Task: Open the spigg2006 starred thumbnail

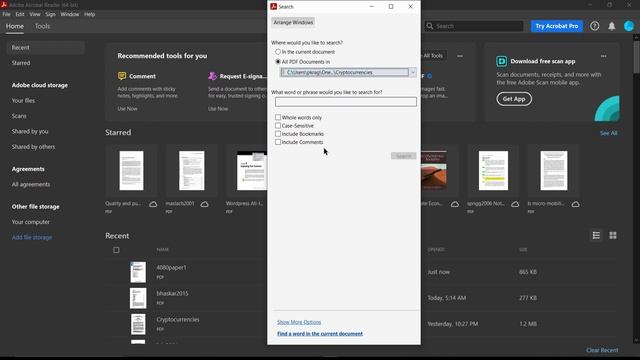Action: pyautogui.click(x=493, y=171)
